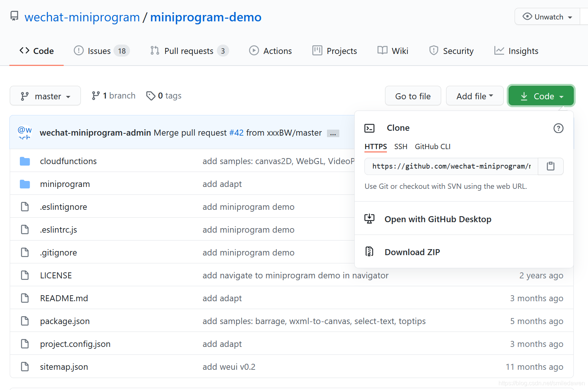
Task: Open the cloudfunctions folder
Action: tap(68, 161)
